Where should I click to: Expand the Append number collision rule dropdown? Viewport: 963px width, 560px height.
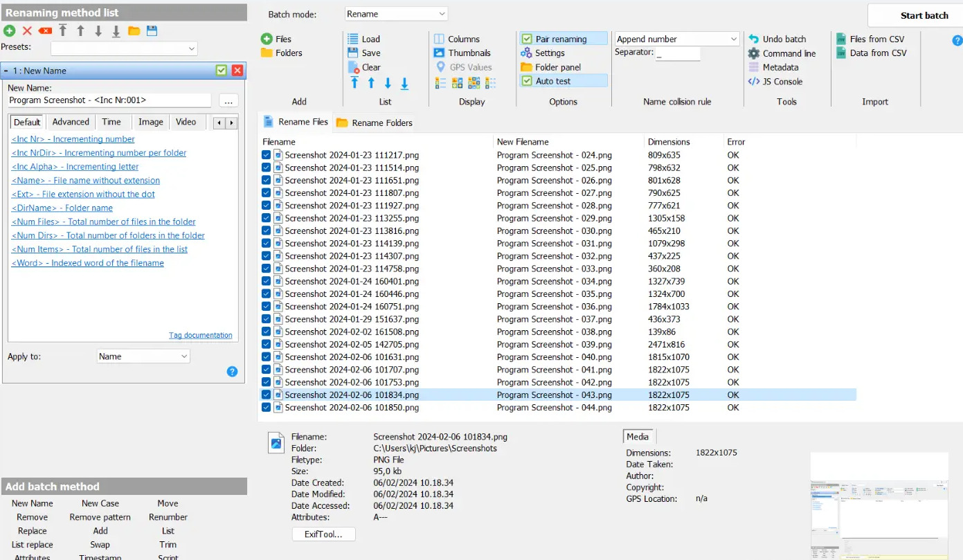[677, 39]
